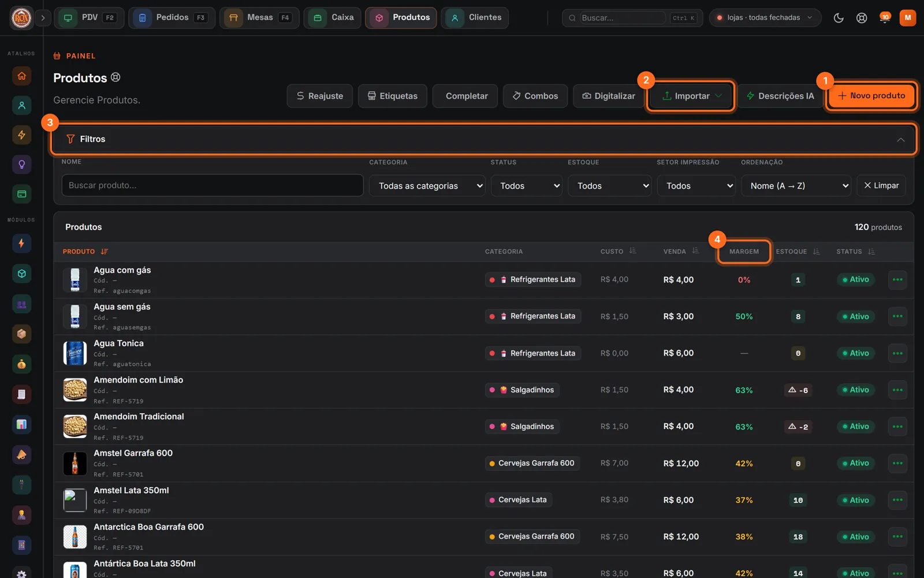Image resolution: width=924 pixels, height=578 pixels.
Task: Sort products by STATUS column
Action: (x=871, y=251)
